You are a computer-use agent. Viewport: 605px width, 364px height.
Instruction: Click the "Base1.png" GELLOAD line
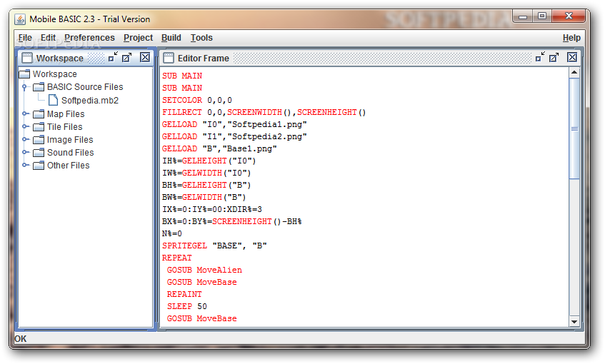(x=219, y=149)
